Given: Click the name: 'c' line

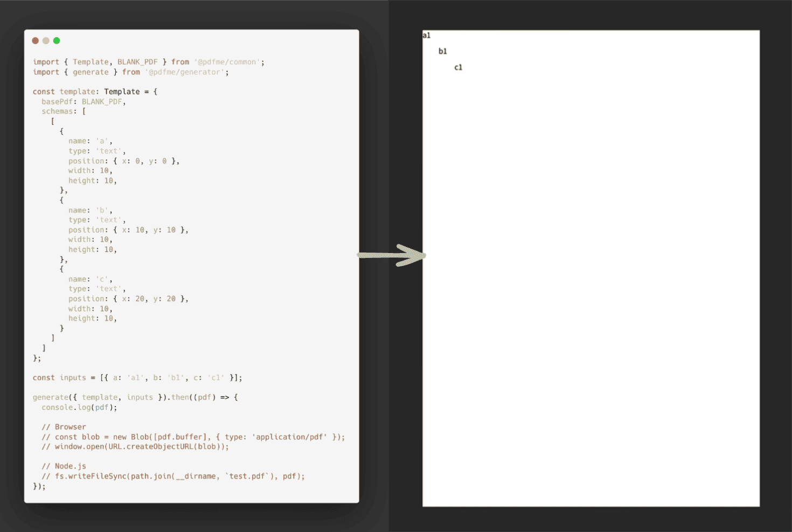Looking at the screenshot, I should (90, 279).
